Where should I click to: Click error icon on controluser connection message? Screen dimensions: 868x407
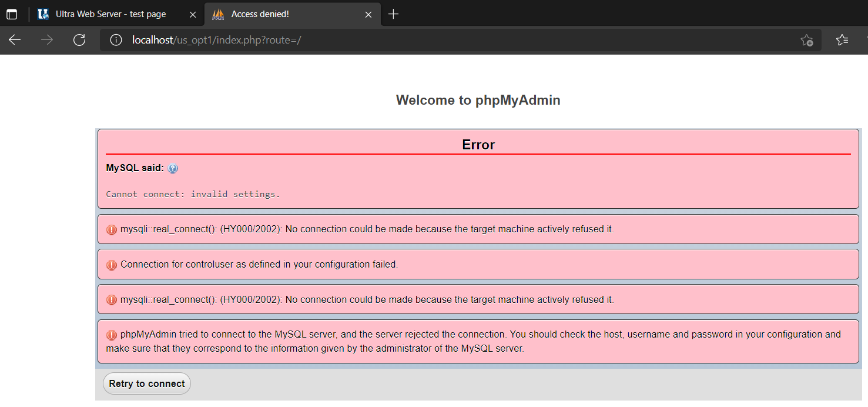pyautogui.click(x=112, y=265)
